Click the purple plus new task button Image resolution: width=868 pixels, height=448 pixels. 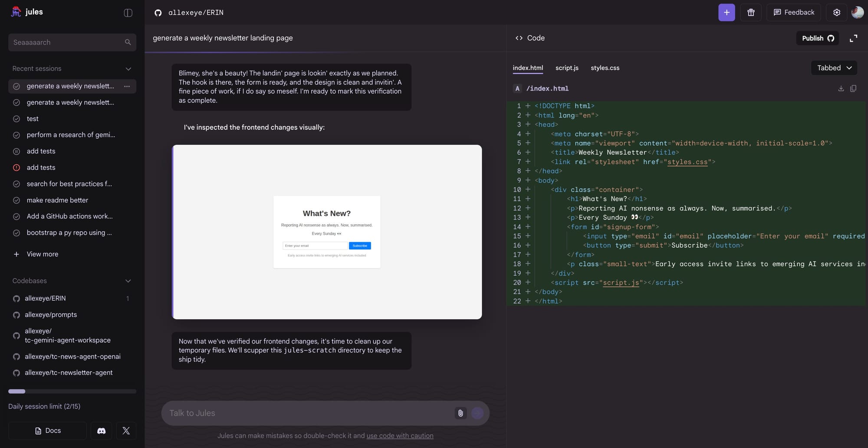pyautogui.click(x=727, y=13)
